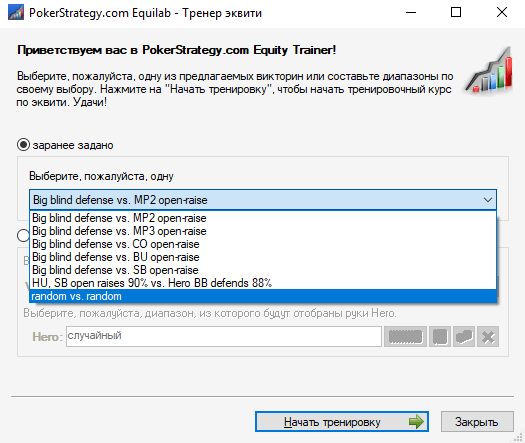Collapse the quiz dropdown via its arrow
Image resolution: width=525 pixels, height=443 pixels.
click(x=488, y=200)
